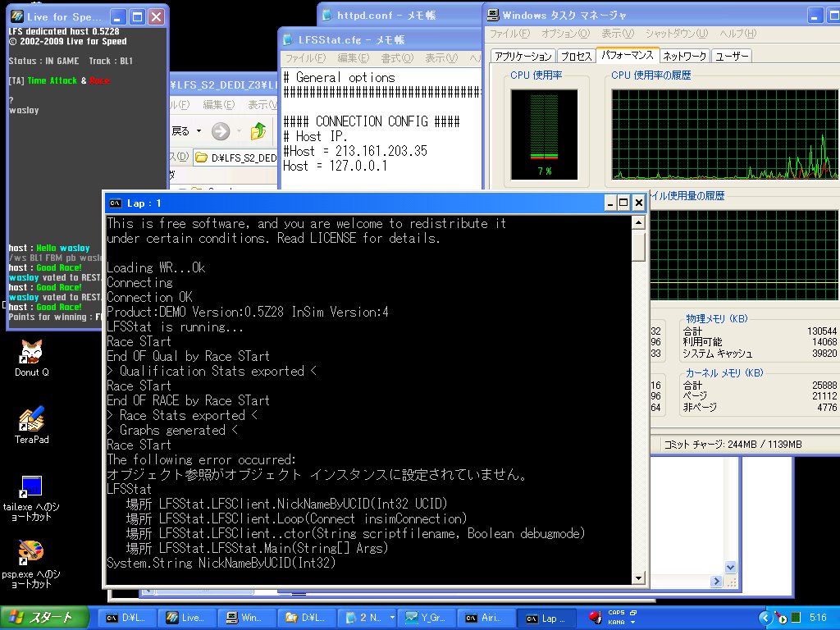
Task: Switch to the Airi... console taskbar button
Action: tap(487, 618)
